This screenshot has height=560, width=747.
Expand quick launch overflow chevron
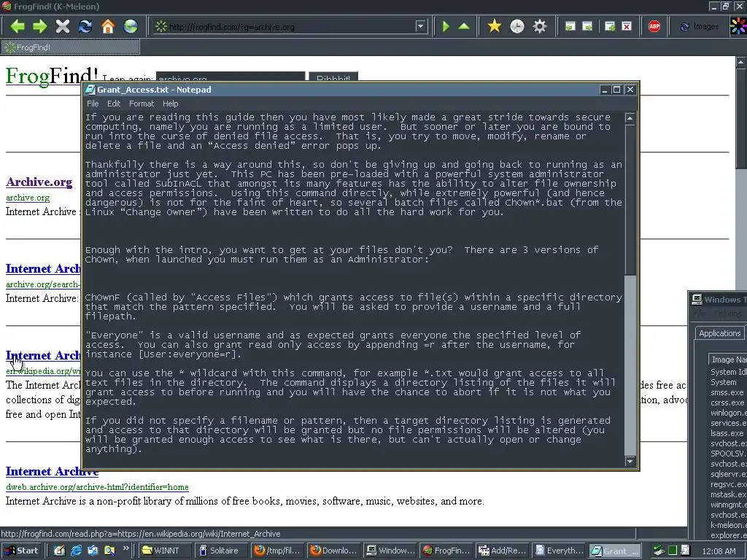(125, 548)
